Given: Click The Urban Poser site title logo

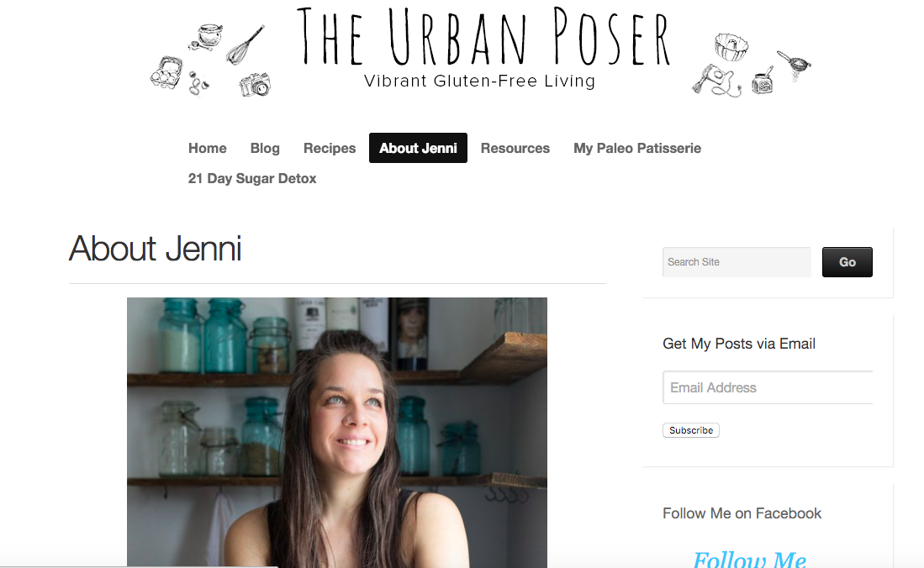Looking at the screenshot, I should pos(483,47).
